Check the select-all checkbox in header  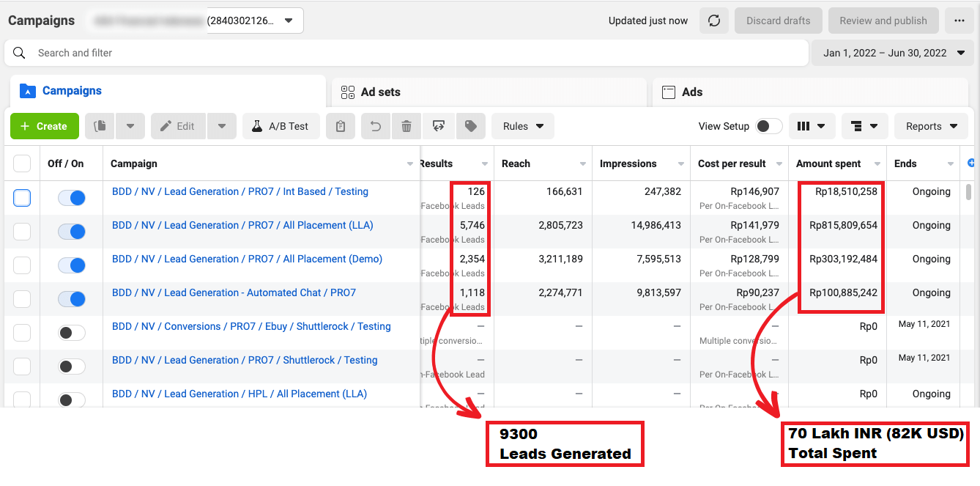pyautogui.click(x=22, y=163)
